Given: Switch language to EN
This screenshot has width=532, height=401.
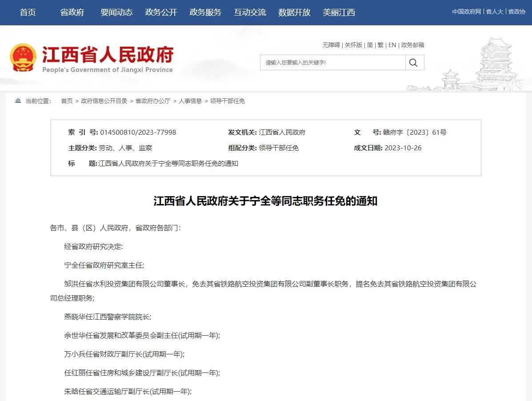Looking at the screenshot, I should (392, 45).
